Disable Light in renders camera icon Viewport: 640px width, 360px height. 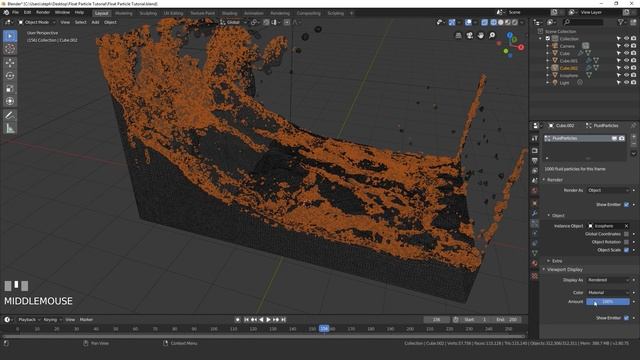click(x=633, y=82)
